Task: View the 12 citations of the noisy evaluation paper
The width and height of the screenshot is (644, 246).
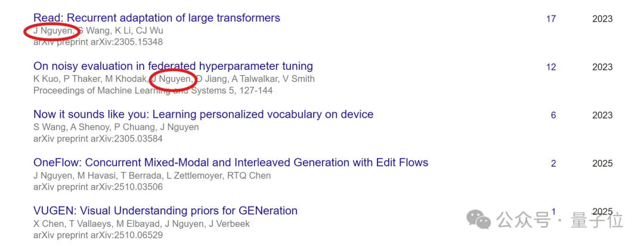Action: pos(551,67)
